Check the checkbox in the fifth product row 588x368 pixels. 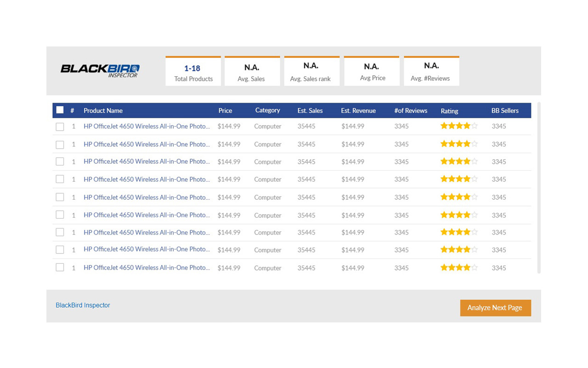[x=60, y=197]
